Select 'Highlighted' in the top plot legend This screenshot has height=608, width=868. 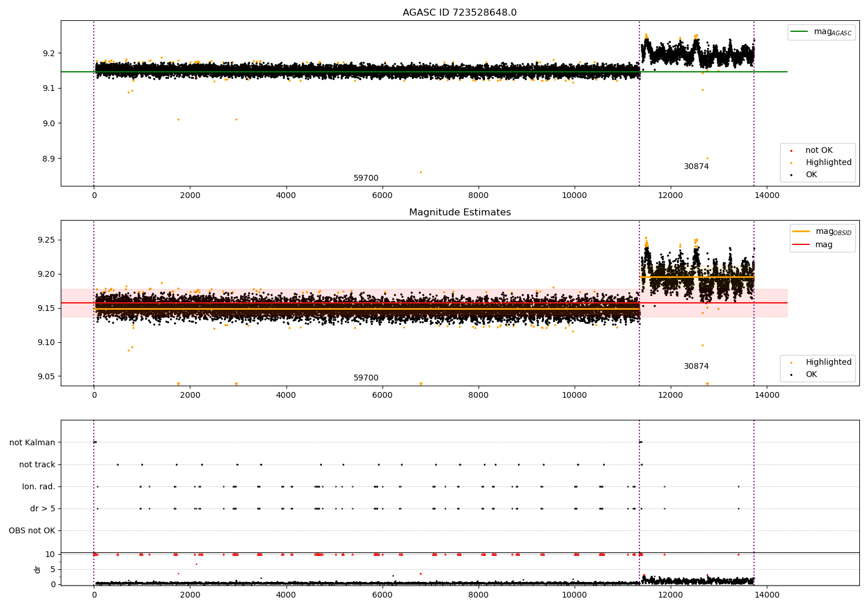tap(828, 163)
